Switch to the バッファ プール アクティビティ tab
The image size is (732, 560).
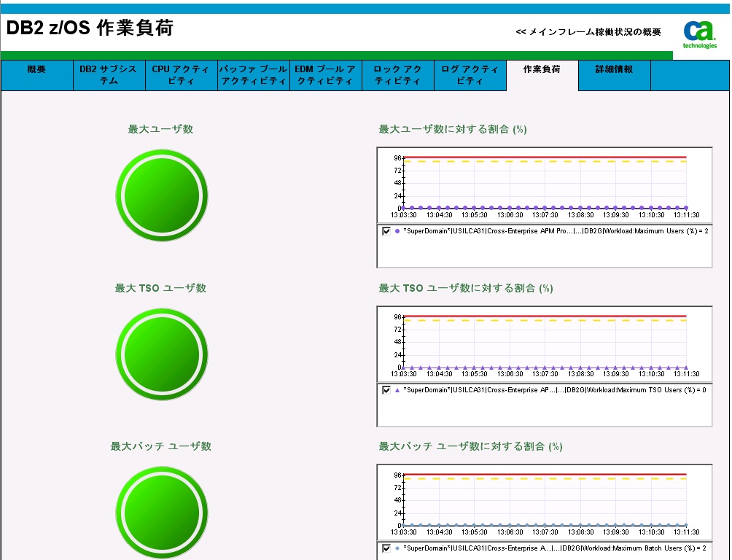[x=253, y=75]
